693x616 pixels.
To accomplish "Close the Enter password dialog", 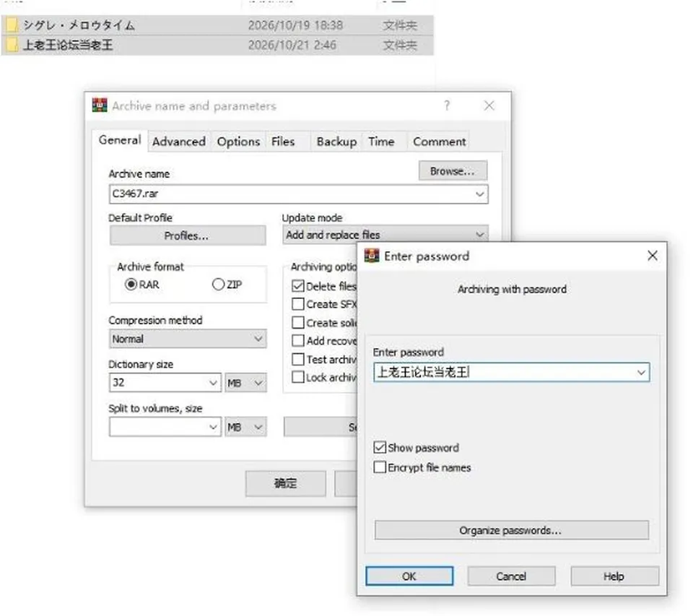I will (653, 256).
